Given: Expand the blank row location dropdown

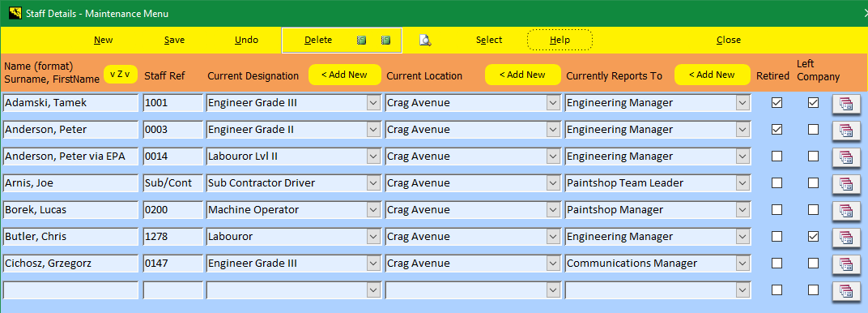Looking at the screenshot, I should (554, 289).
